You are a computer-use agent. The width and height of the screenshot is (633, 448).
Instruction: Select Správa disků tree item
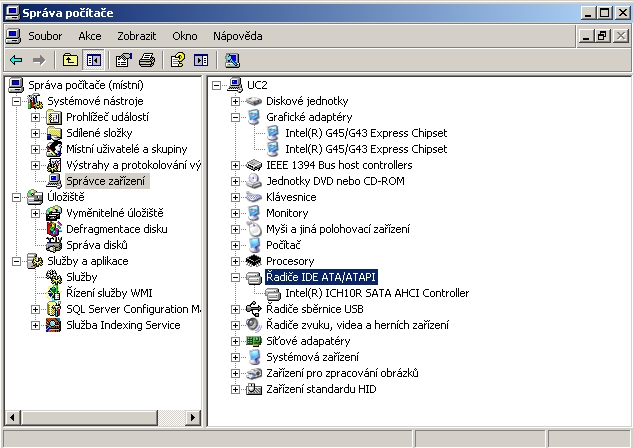(x=97, y=245)
